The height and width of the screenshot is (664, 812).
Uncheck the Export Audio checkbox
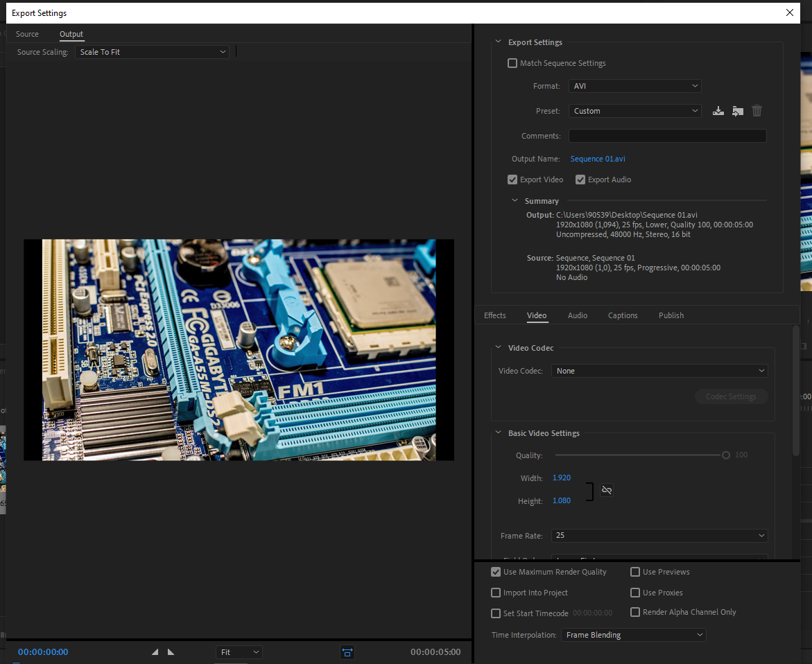580,180
